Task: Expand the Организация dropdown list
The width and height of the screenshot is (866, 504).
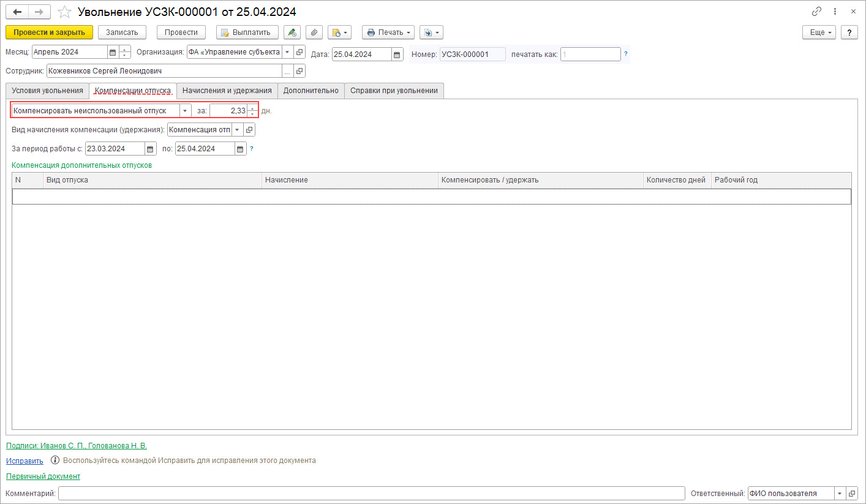Action: click(x=287, y=52)
